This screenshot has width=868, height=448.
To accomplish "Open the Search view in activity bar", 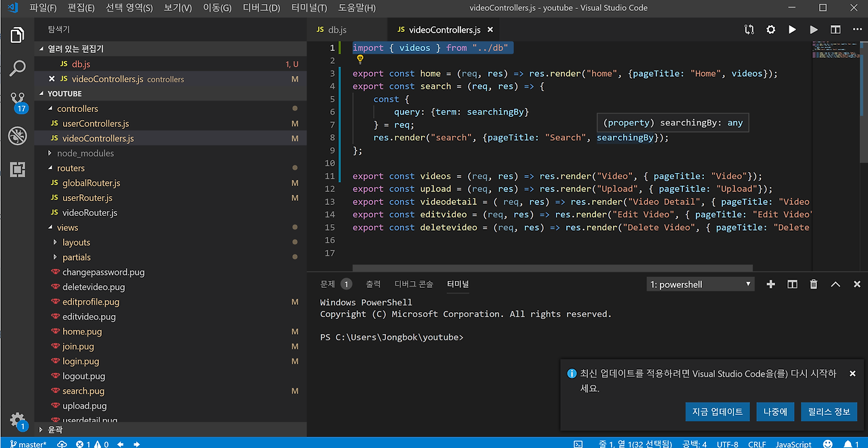I will (x=17, y=67).
